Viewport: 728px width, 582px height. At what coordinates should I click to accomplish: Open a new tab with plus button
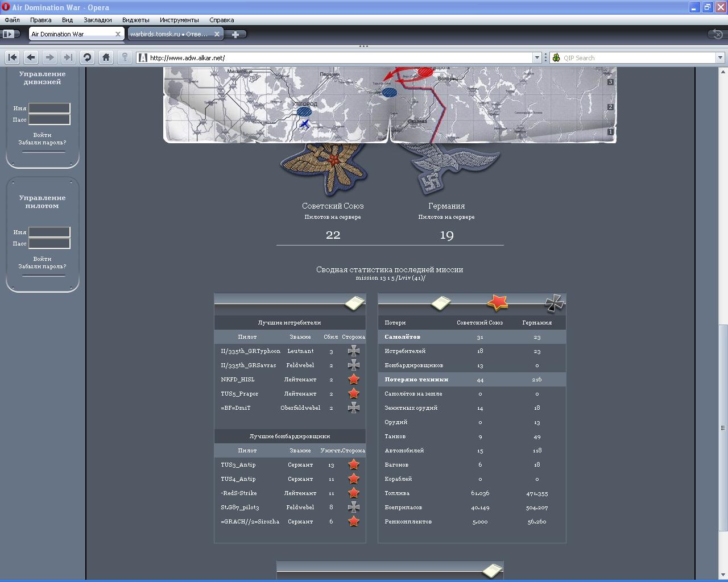coord(235,34)
